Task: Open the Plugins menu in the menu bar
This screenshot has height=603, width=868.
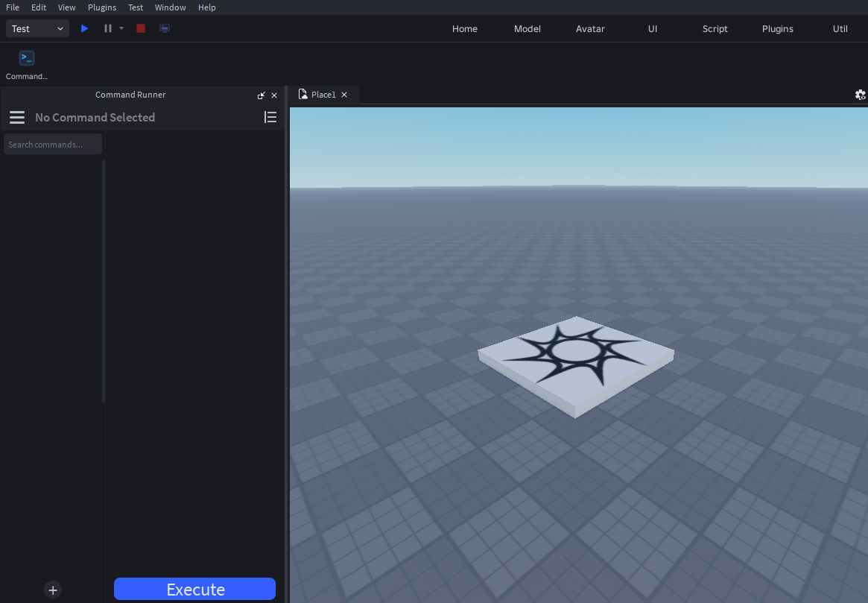Action: [102, 7]
